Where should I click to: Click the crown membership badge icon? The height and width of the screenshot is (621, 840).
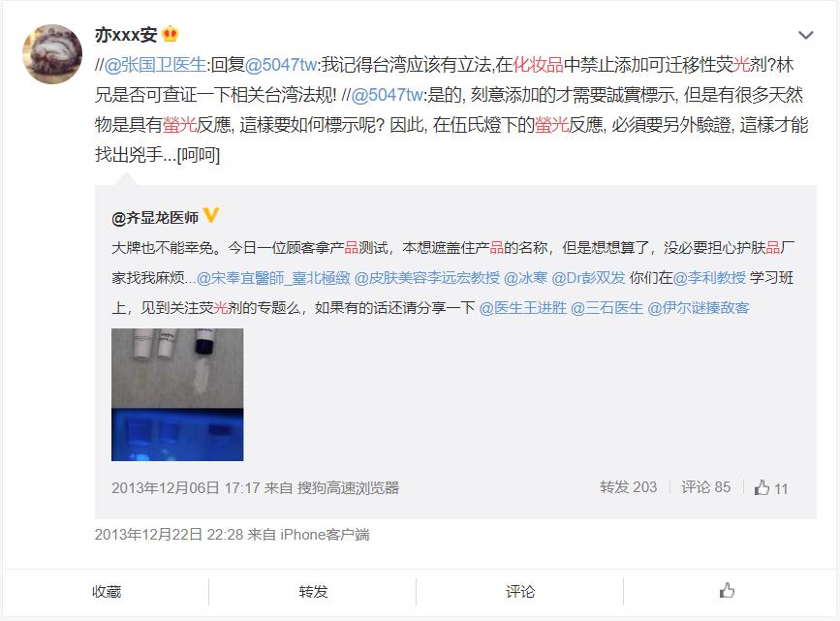[170, 34]
